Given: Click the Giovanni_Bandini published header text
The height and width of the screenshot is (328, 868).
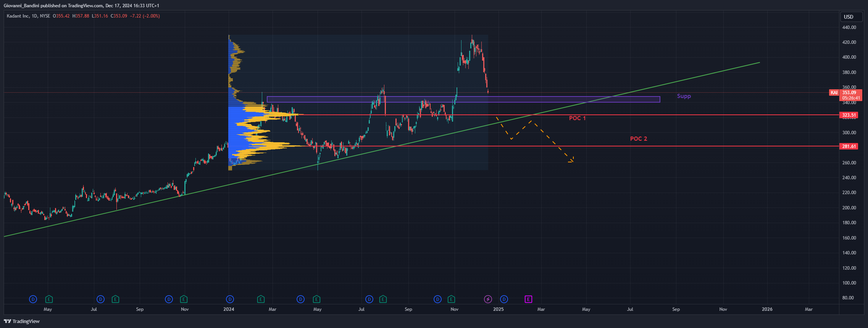Looking at the screenshot, I should [81, 6].
